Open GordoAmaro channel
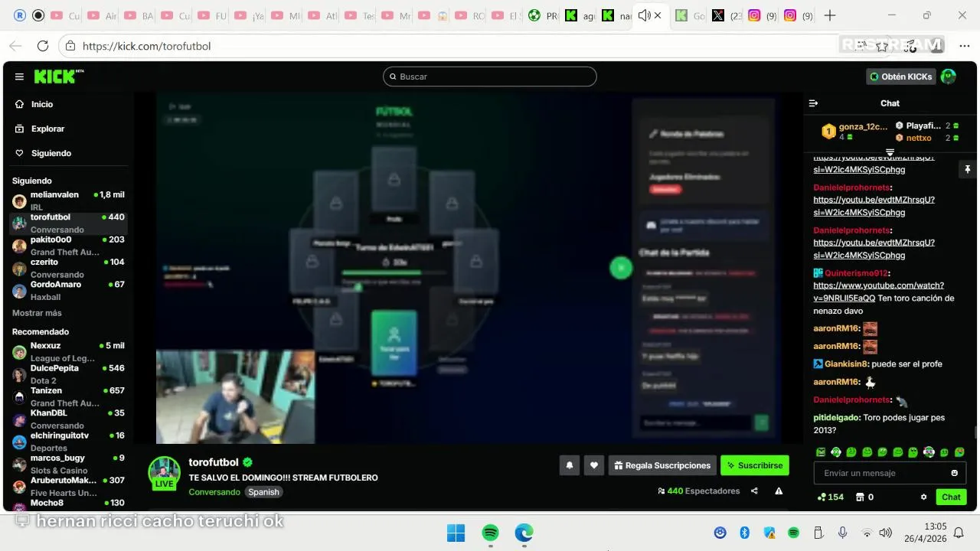 (68, 290)
